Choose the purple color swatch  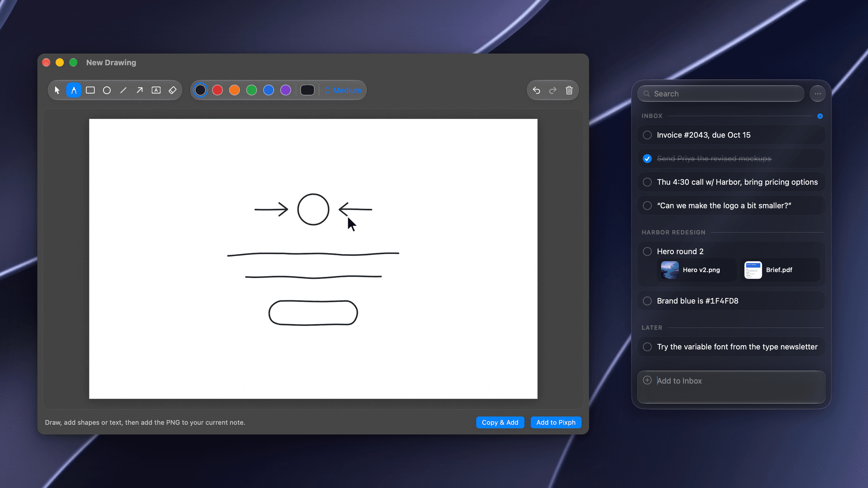pyautogui.click(x=286, y=90)
